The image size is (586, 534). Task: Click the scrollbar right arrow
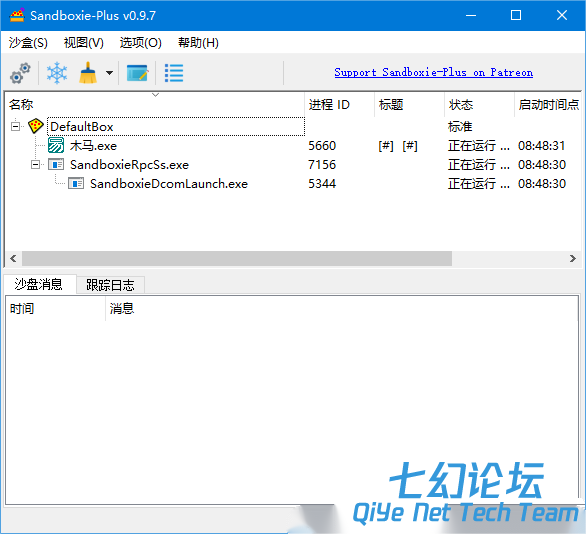pos(573,258)
